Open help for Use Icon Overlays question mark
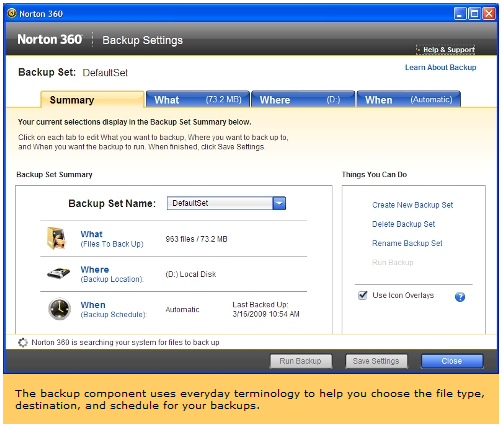 click(460, 296)
